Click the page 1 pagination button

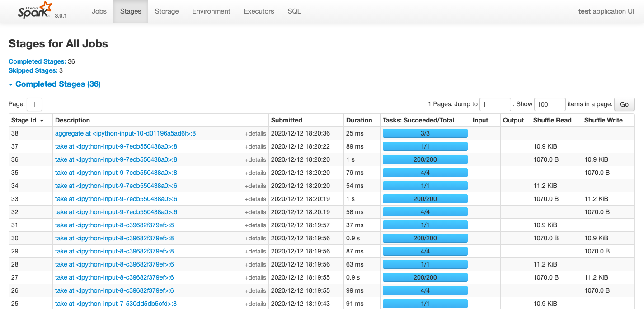point(34,104)
